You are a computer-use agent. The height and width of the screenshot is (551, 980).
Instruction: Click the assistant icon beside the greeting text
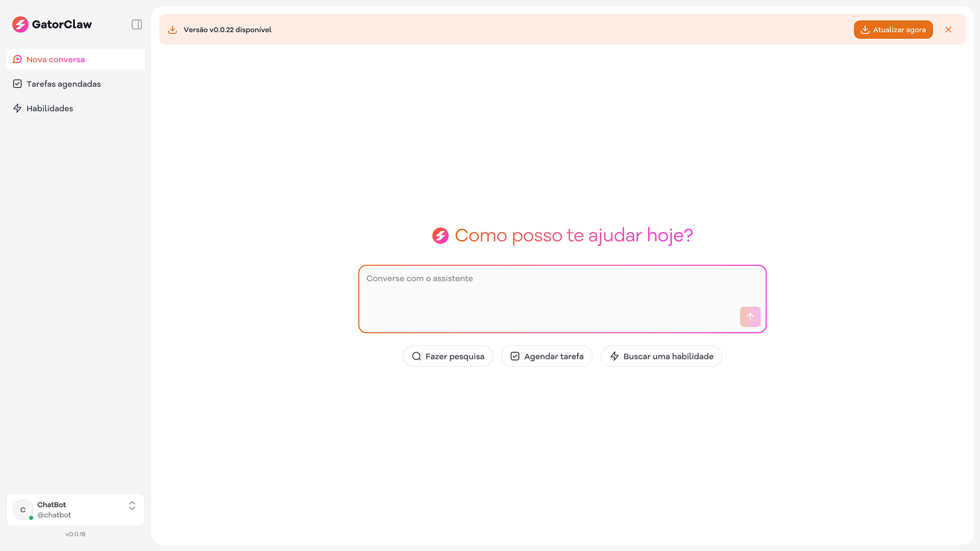click(x=440, y=236)
